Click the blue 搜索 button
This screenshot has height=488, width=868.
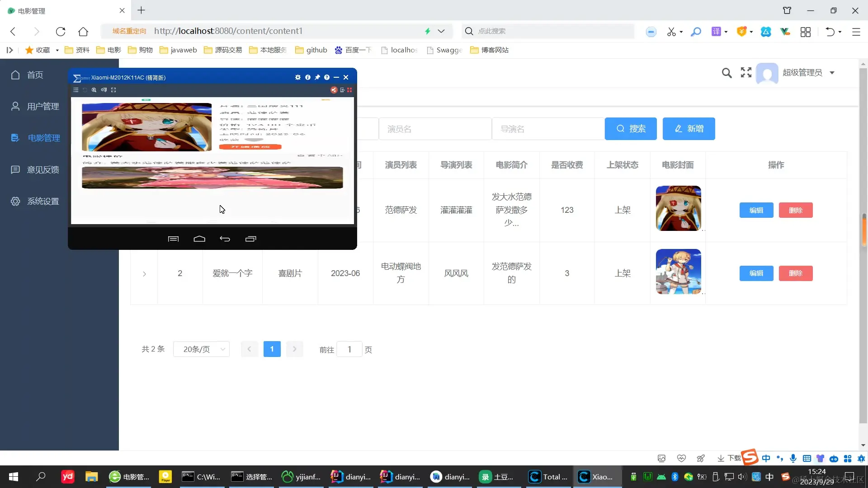click(x=631, y=129)
